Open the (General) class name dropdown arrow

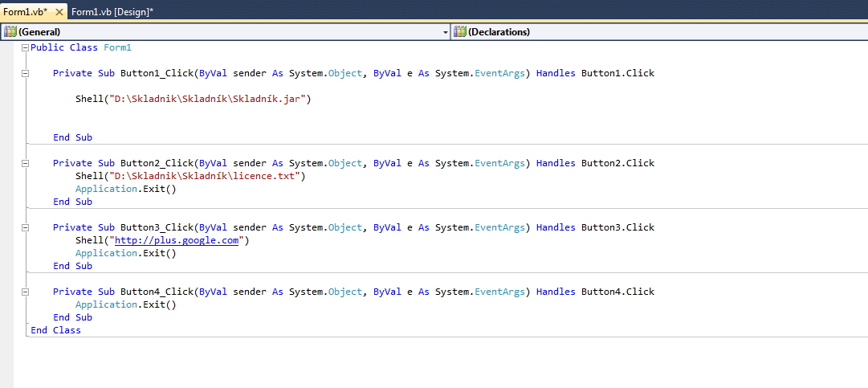[446, 32]
